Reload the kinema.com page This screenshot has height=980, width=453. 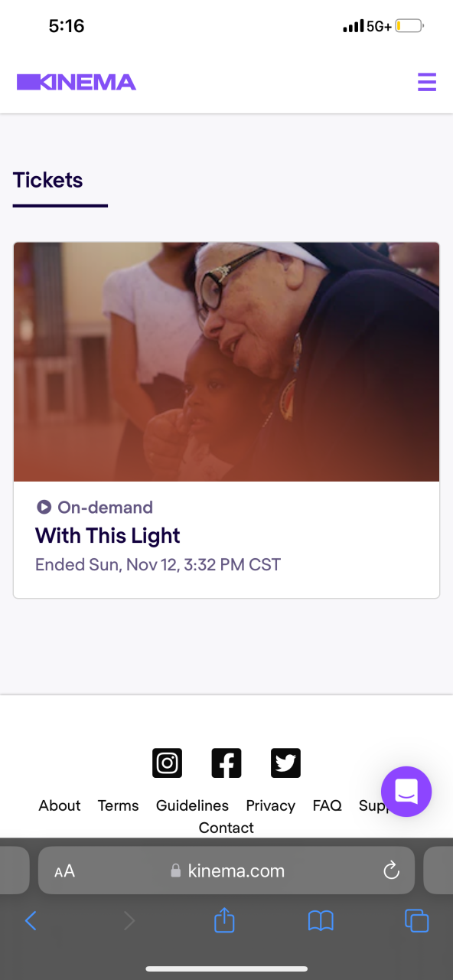coord(391,871)
